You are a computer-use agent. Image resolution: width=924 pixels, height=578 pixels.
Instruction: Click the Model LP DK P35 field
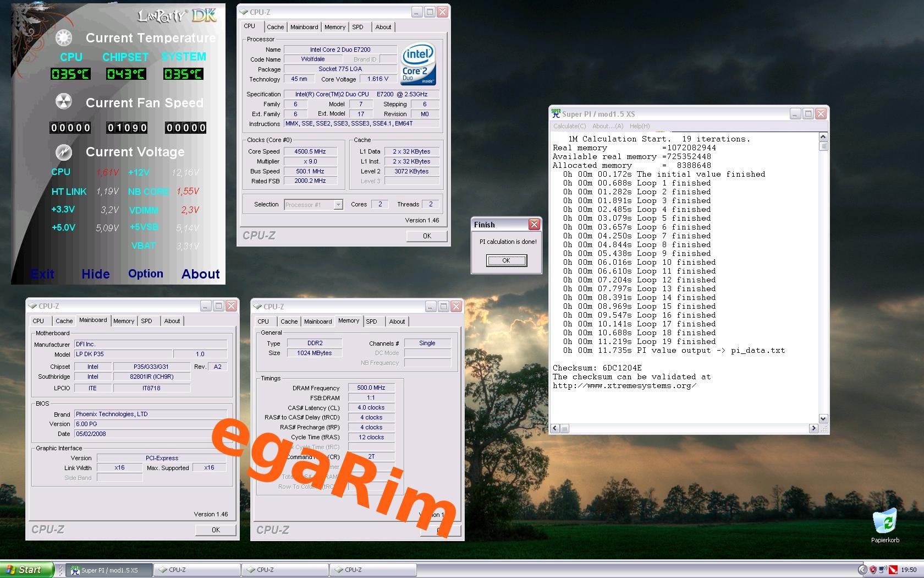click(123, 354)
